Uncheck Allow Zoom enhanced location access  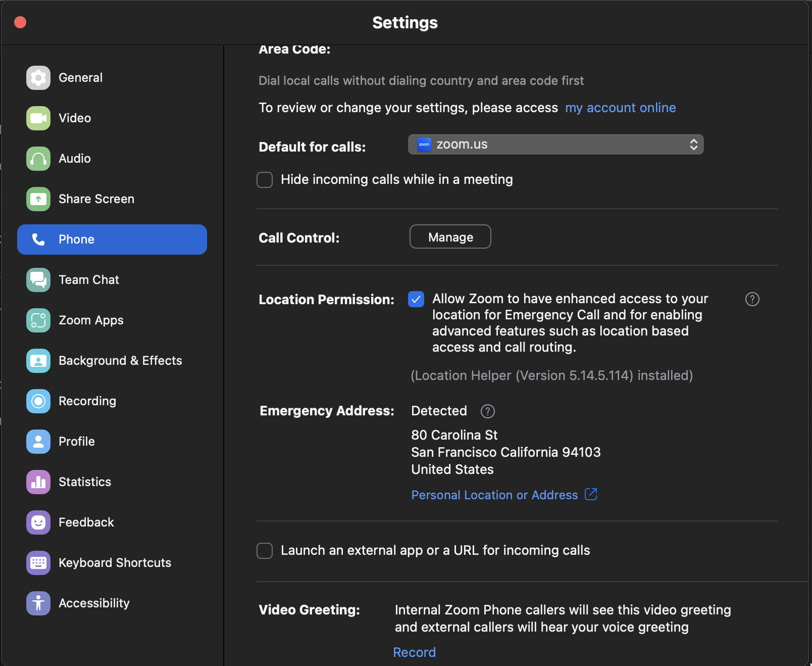[416, 299]
